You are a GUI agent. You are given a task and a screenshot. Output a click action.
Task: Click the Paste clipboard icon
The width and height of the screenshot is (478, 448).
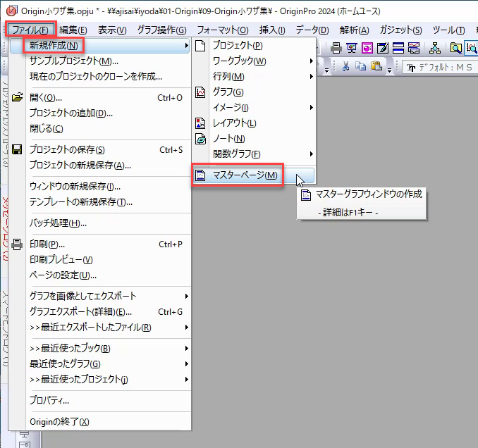[376, 66]
